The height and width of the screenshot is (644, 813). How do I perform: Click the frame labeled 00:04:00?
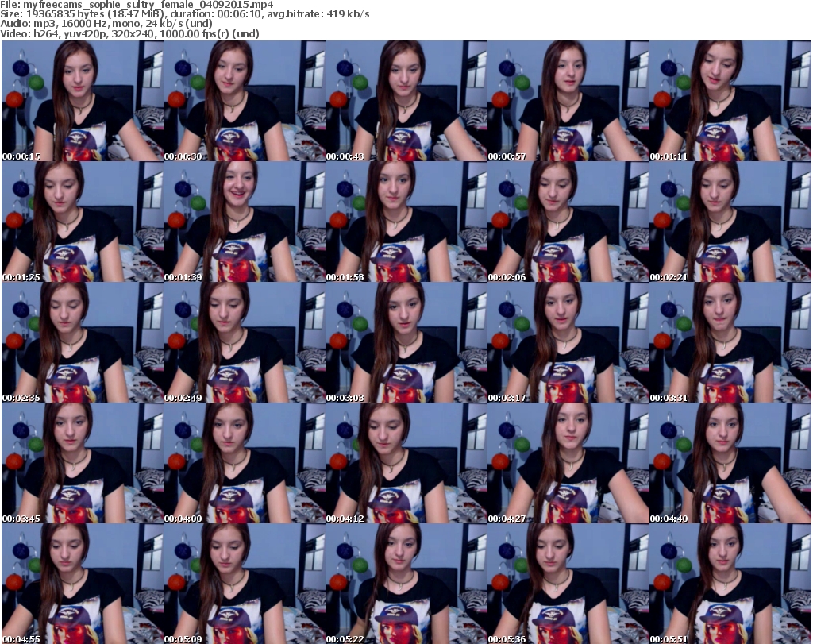(245, 463)
